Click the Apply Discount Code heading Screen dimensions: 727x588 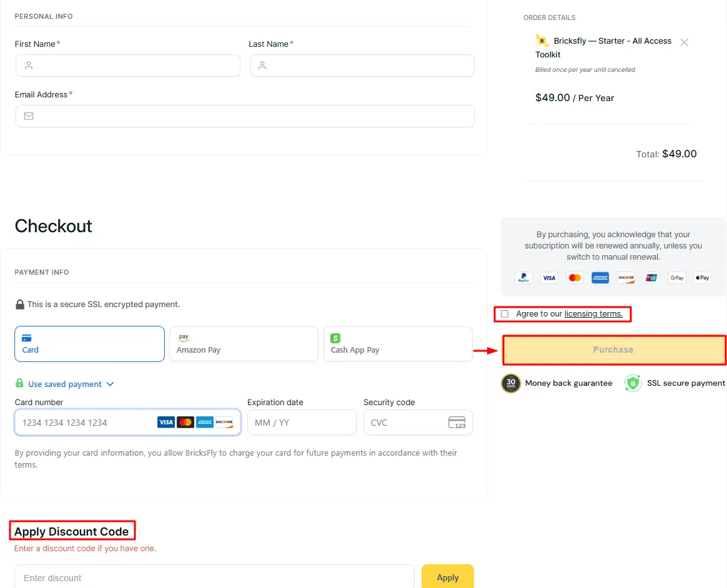[71, 531]
